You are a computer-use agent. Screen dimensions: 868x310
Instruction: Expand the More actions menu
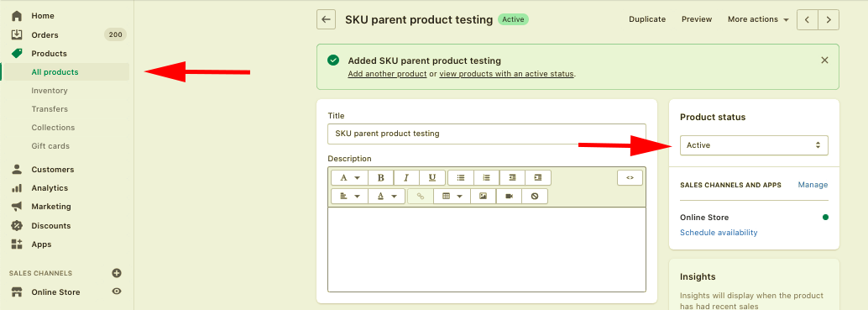tap(758, 19)
